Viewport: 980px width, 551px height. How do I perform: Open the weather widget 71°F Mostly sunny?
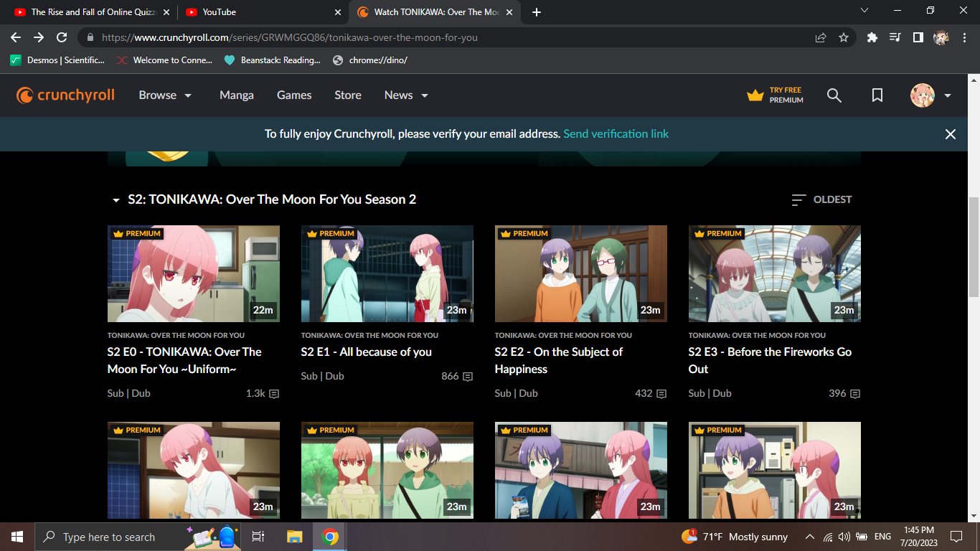tap(734, 537)
